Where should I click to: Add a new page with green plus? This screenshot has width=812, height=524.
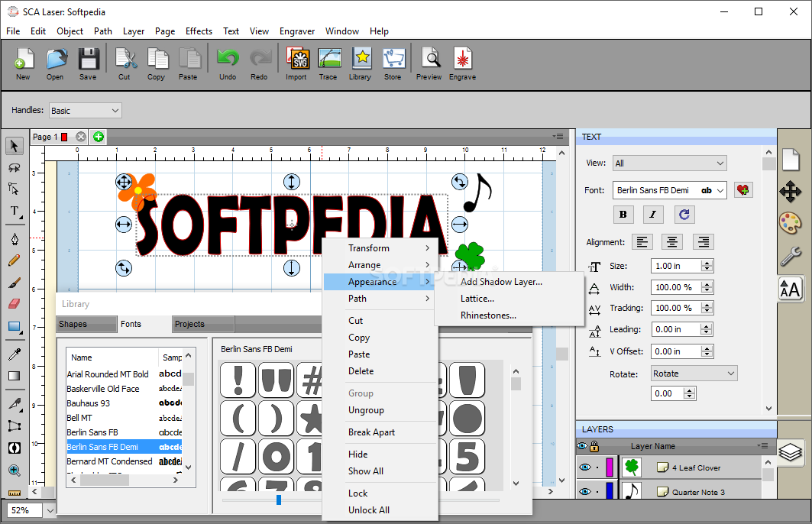pos(99,137)
